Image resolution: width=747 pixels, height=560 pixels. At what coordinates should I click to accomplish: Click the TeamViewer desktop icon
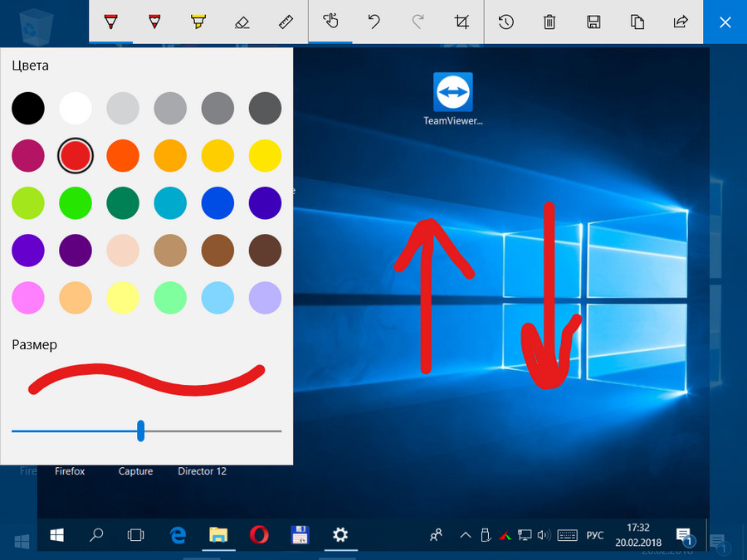click(453, 100)
